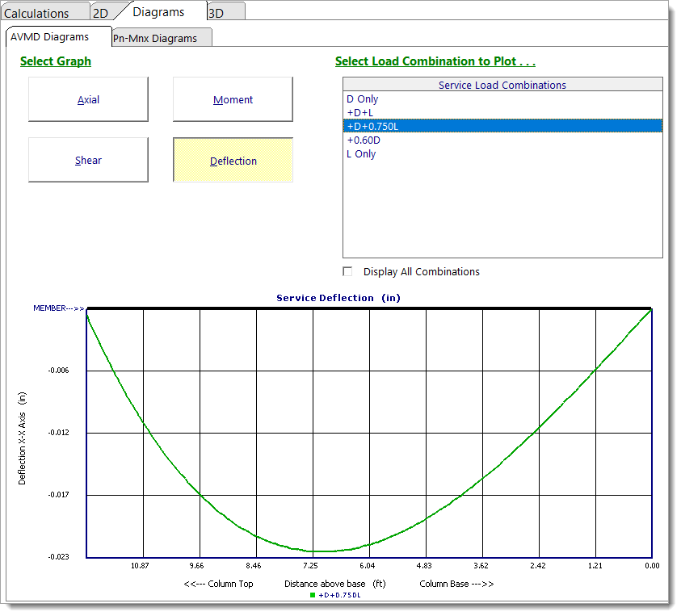Switch to the Calculations tab
The height and width of the screenshot is (616, 681).
click(37, 13)
